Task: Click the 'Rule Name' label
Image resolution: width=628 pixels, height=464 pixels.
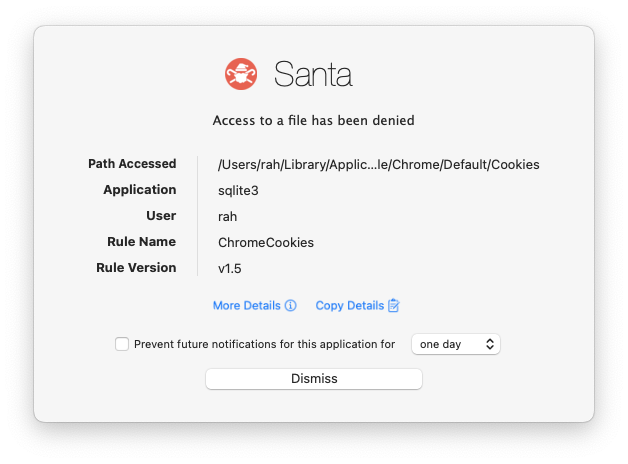Action: point(141,242)
